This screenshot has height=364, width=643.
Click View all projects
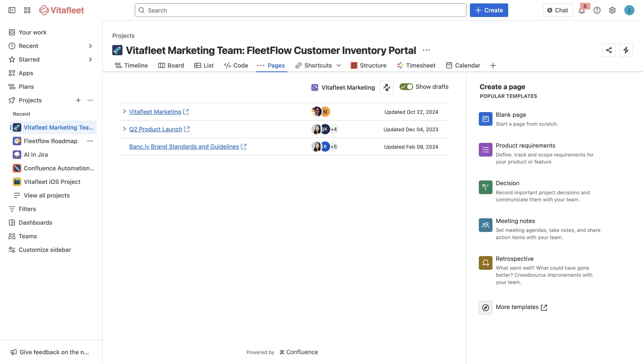tap(47, 195)
